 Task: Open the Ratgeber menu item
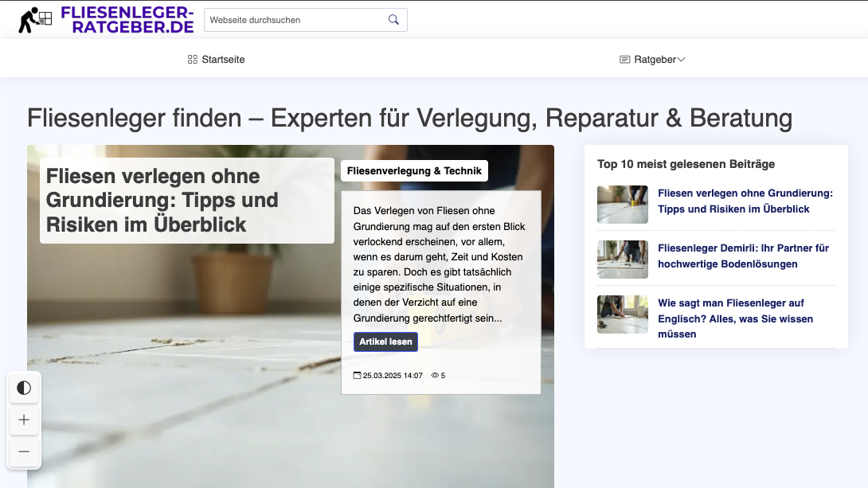pos(655,60)
